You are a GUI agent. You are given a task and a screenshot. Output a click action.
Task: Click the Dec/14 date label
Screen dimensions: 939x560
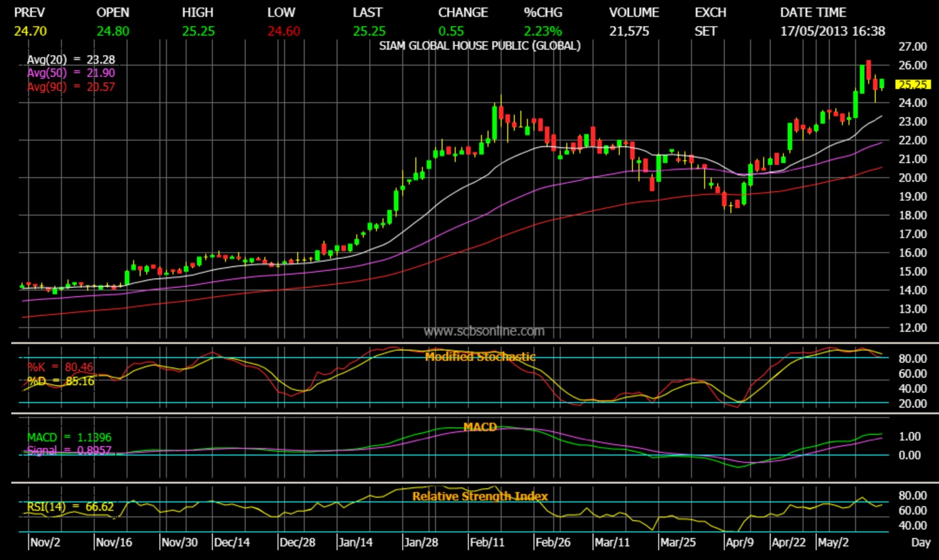point(232,543)
